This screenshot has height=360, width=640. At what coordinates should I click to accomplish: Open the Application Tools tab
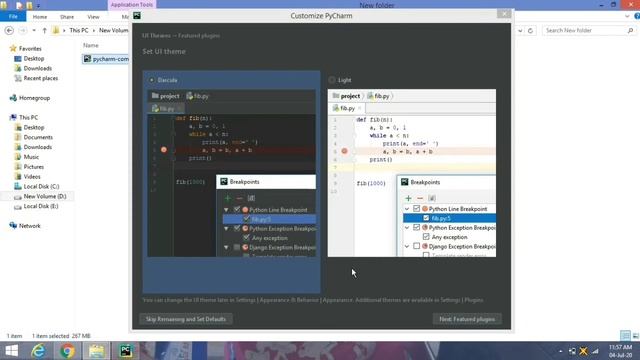click(x=132, y=5)
